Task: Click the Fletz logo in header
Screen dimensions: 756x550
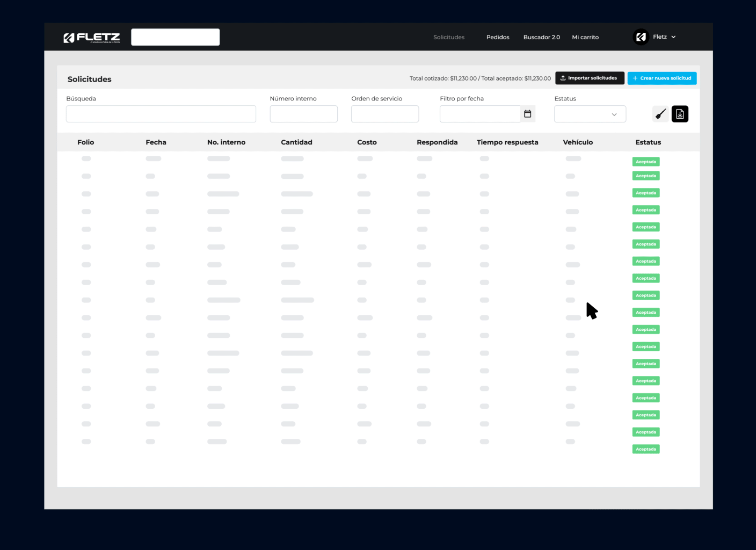Action: [92, 38]
